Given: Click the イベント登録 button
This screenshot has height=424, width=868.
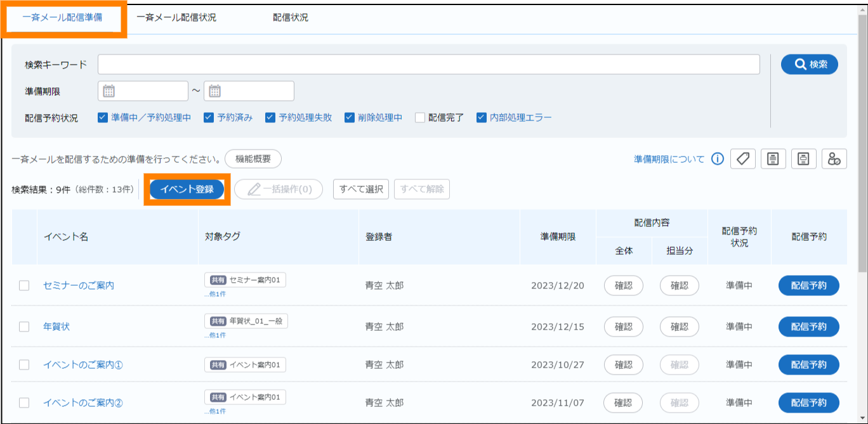Looking at the screenshot, I should pos(187,189).
